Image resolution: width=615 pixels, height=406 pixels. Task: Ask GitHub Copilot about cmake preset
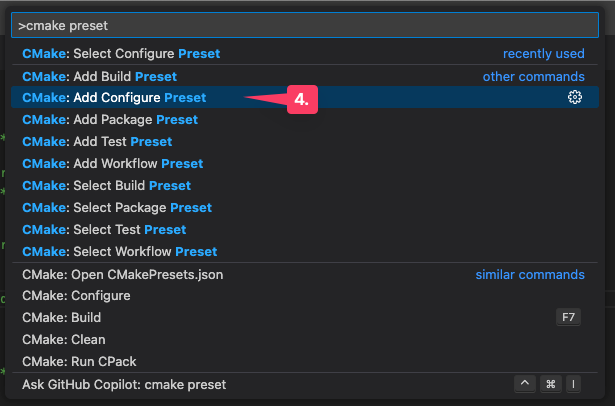(x=124, y=384)
